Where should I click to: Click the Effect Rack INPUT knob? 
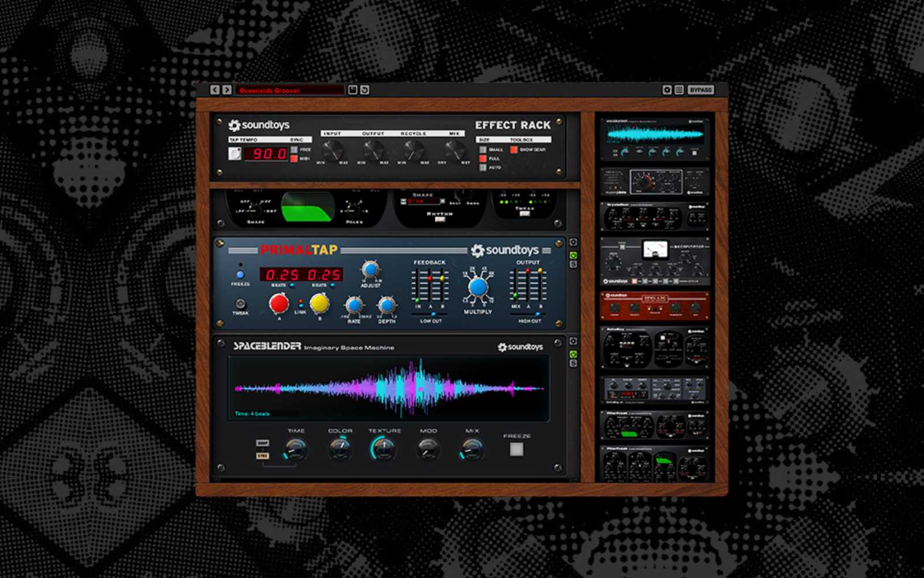click(x=331, y=150)
